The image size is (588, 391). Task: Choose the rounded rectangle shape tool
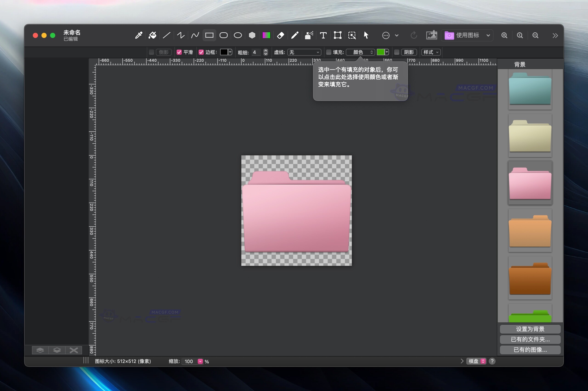(x=223, y=35)
